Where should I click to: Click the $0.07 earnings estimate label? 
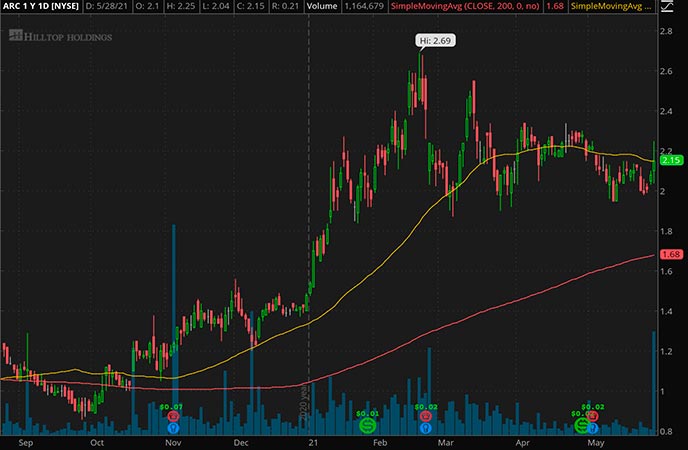(171, 407)
